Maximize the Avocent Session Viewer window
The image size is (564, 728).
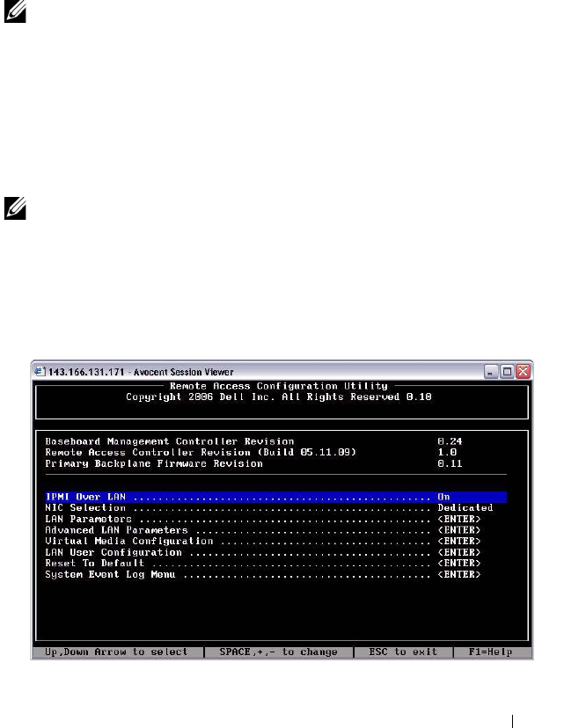(507, 371)
